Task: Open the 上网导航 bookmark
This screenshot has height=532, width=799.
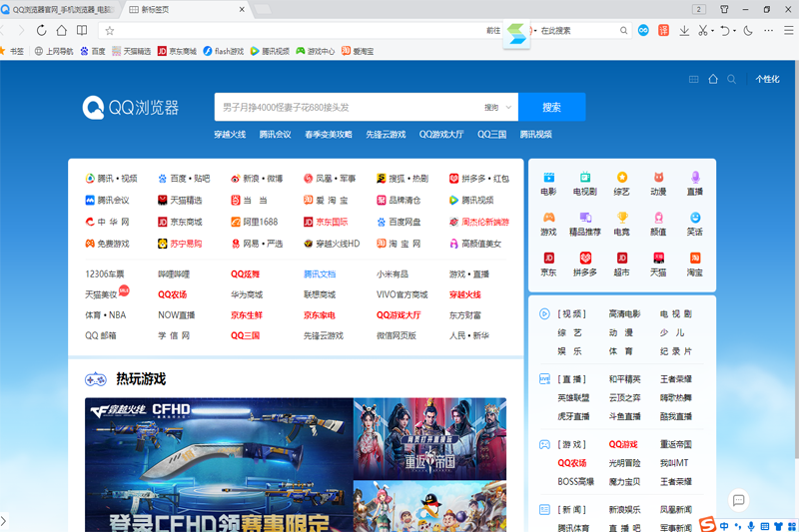Action: [x=54, y=51]
